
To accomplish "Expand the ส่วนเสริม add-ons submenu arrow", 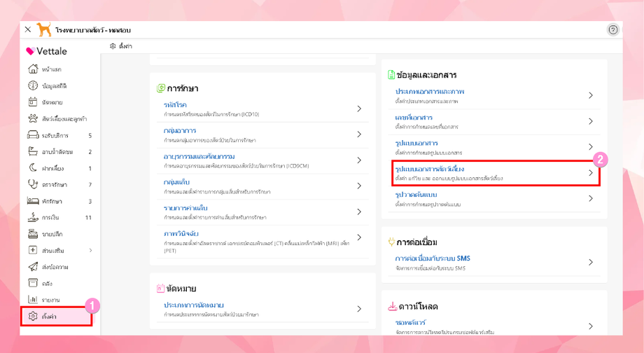I will 91,250.
